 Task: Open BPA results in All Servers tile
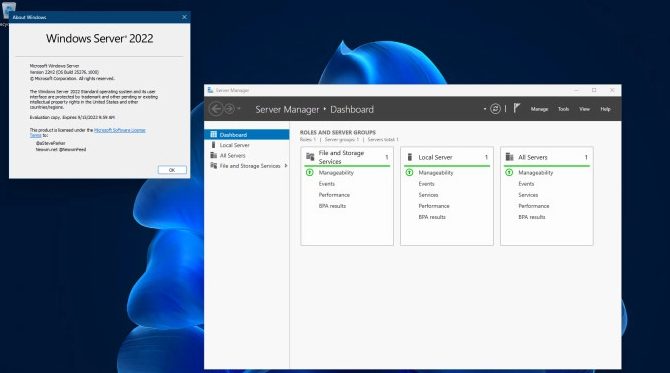(532, 217)
